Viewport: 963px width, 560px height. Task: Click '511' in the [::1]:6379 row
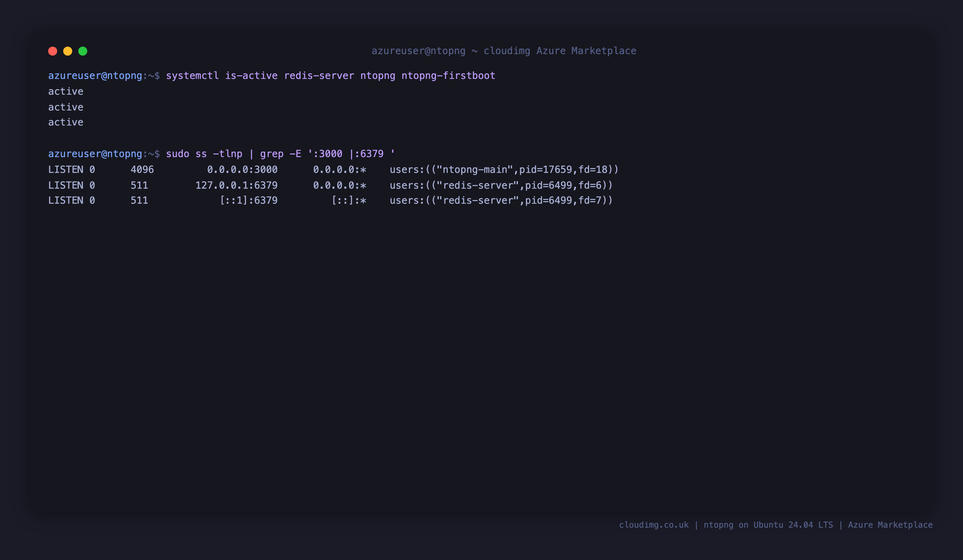[139, 200]
